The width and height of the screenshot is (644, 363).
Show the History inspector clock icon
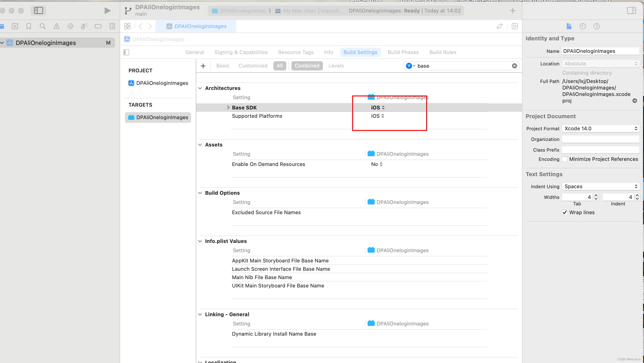[x=583, y=26]
